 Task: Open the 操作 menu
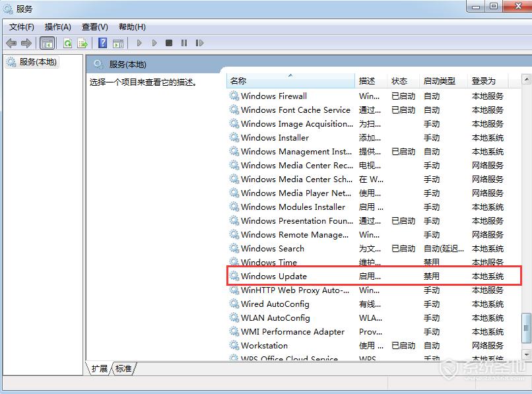57,27
